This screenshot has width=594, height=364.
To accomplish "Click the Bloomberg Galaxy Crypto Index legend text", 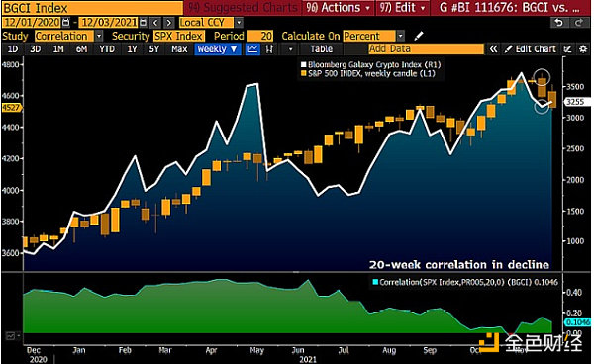I will click(374, 65).
